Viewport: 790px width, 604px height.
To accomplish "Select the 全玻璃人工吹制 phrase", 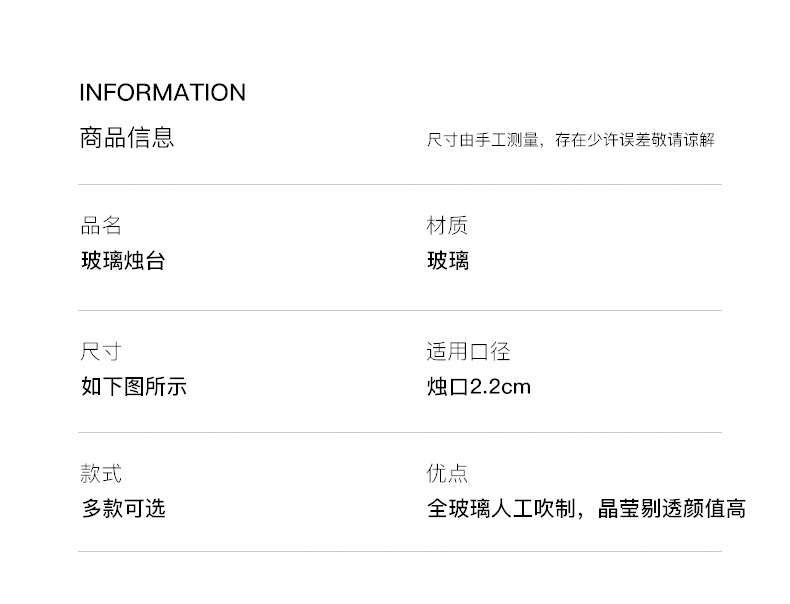I will pyautogui.click(x=500, y=509).
